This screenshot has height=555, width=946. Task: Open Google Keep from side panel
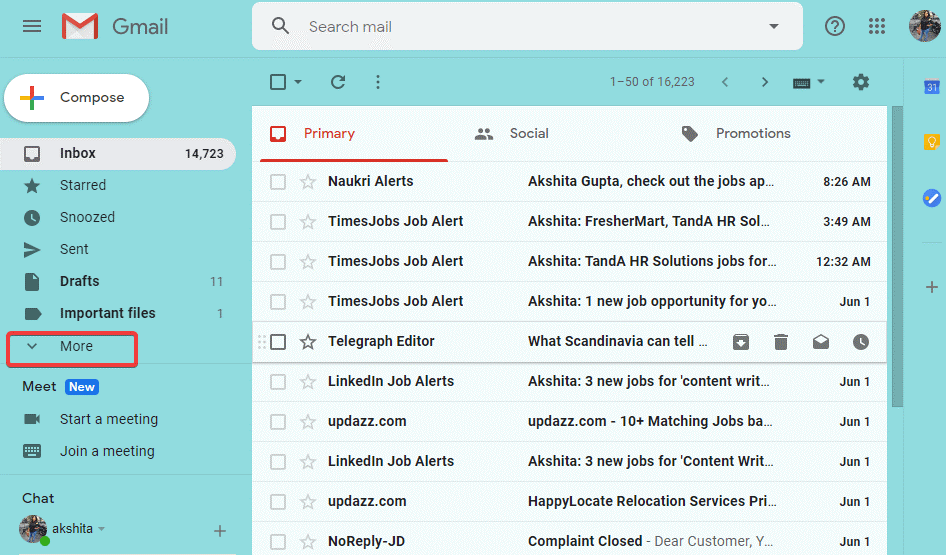pos(931,142)
